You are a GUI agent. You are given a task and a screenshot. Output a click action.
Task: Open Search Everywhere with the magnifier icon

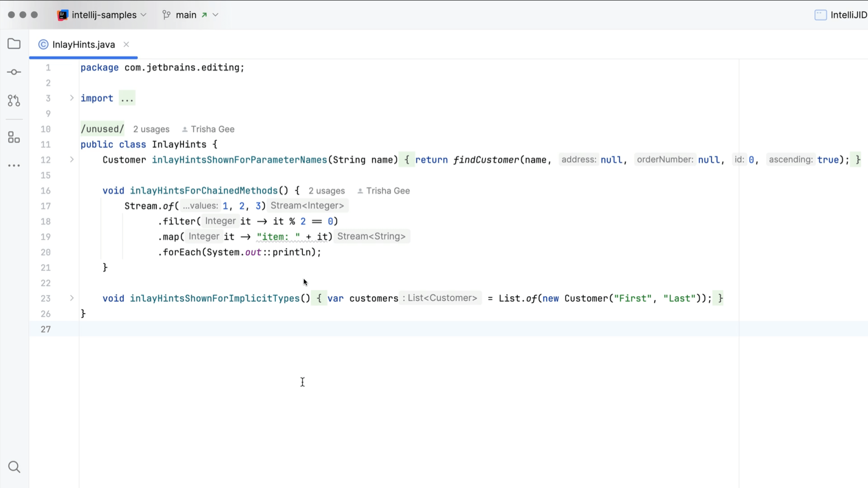coord(14,467)
